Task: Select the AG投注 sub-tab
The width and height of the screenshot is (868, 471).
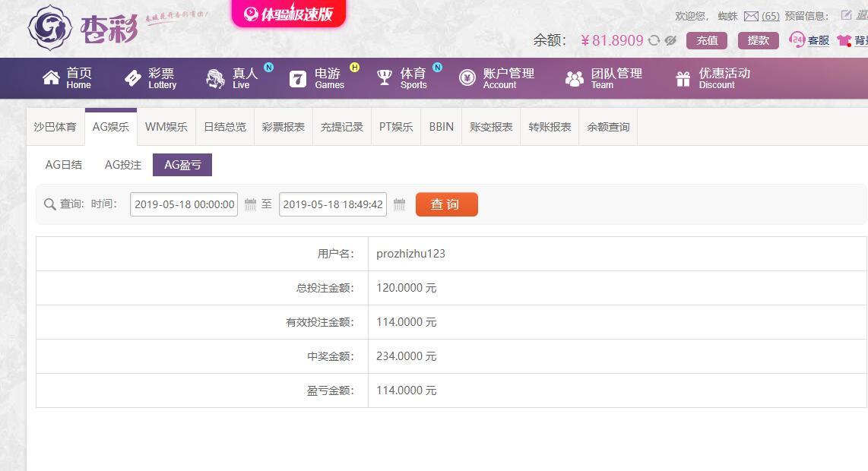Action: point(123,165)
